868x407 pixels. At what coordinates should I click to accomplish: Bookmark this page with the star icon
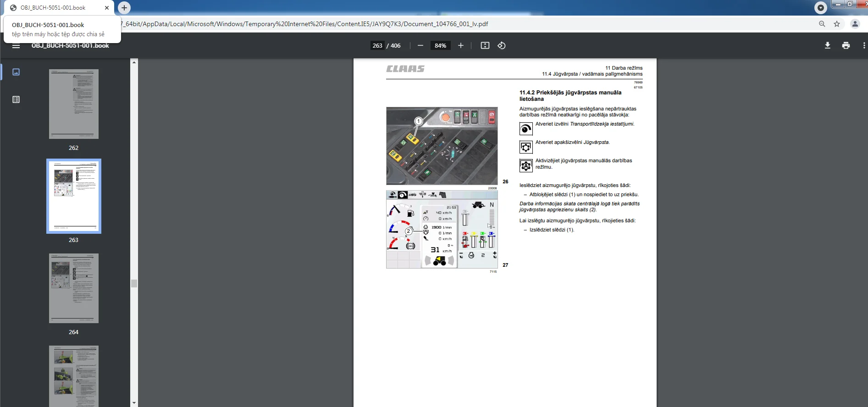837,24
